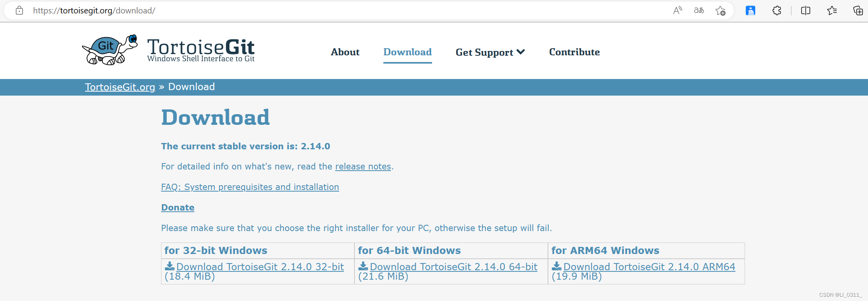Open browser Extensions puzzle icon
The height and width of the screenshot is (301, 868).
[777, 11]
